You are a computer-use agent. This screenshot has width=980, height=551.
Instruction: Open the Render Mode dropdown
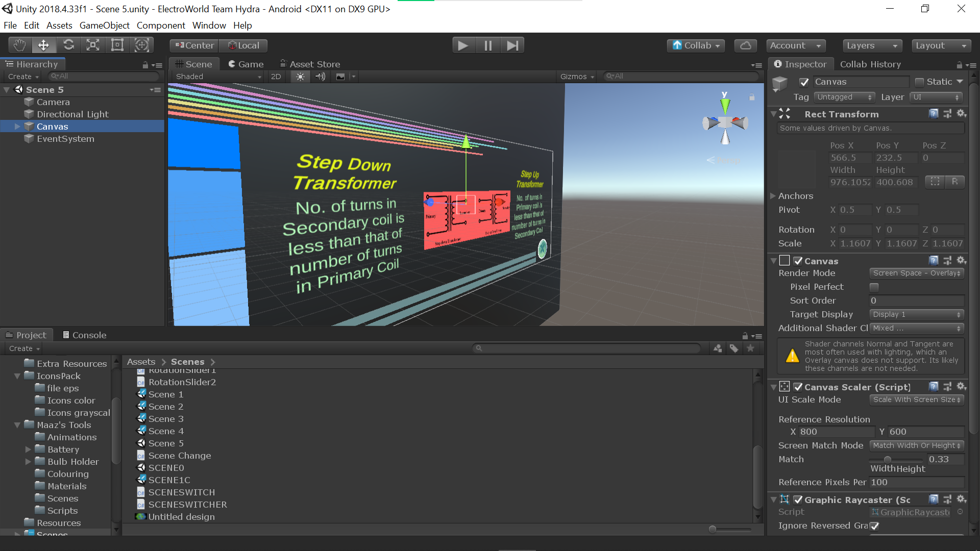click(916, 273)
